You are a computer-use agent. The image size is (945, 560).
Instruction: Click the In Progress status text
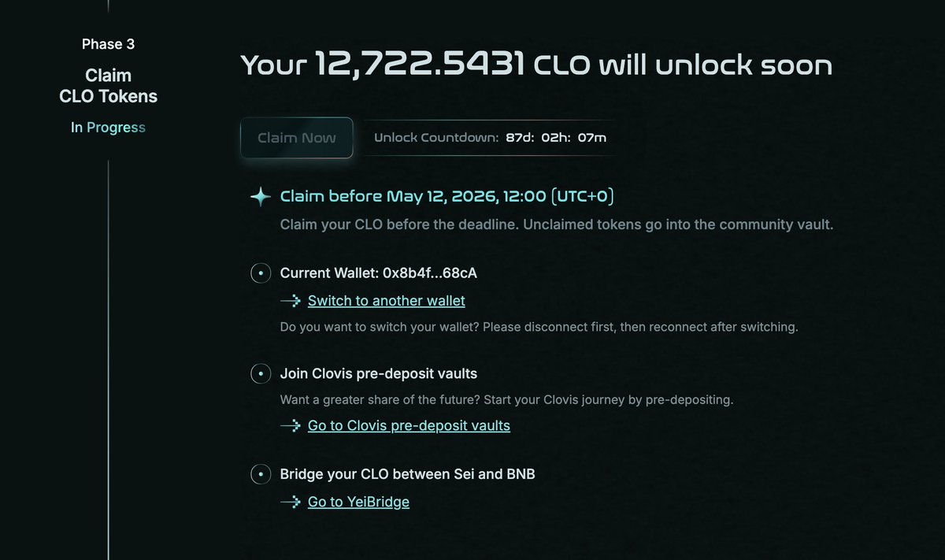[108, 128]
